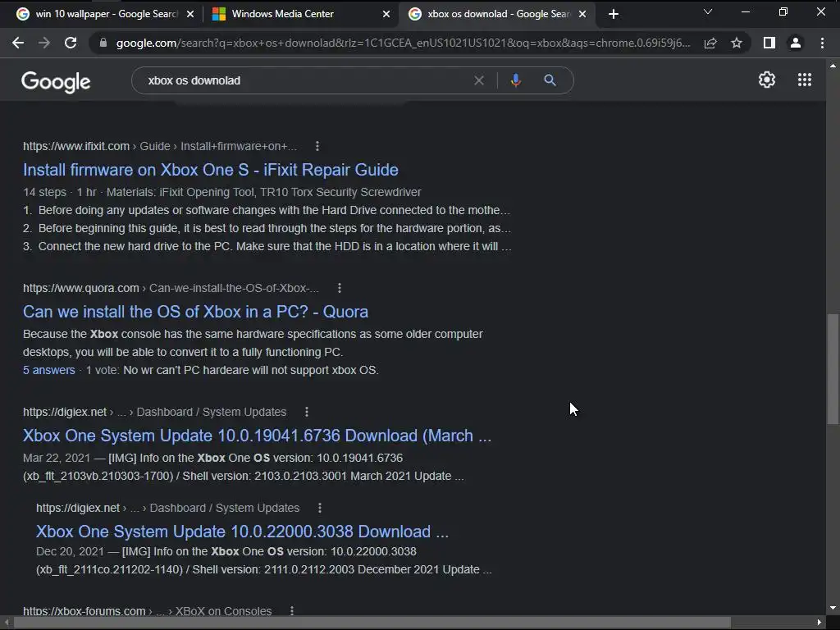
Task: Open options for xbox-forums.com result
Action: (x=292, y=610)
